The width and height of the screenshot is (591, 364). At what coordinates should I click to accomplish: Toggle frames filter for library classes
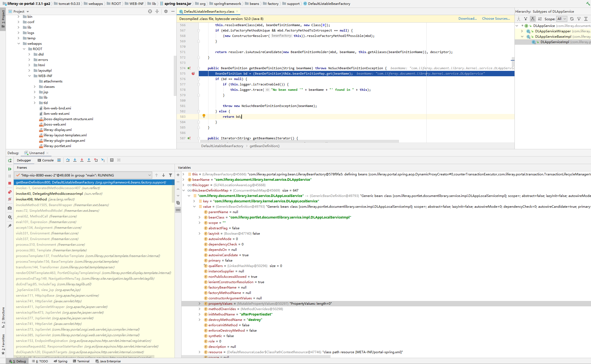click(x=171, y=175)
